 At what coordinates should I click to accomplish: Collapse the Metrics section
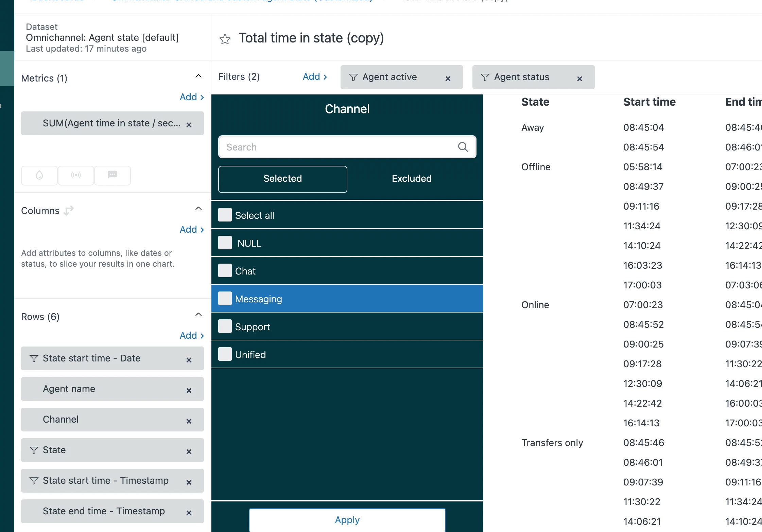pyautogui.click(x=198, y=76)
